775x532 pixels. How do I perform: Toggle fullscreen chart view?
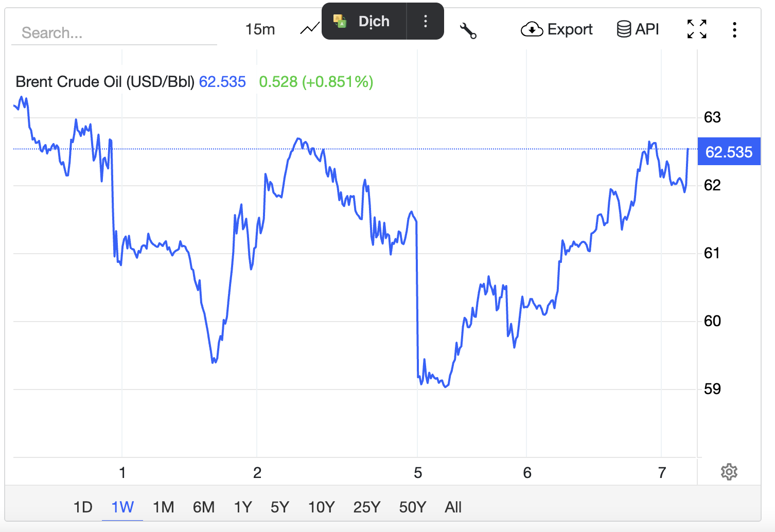[x=697, y=29]
